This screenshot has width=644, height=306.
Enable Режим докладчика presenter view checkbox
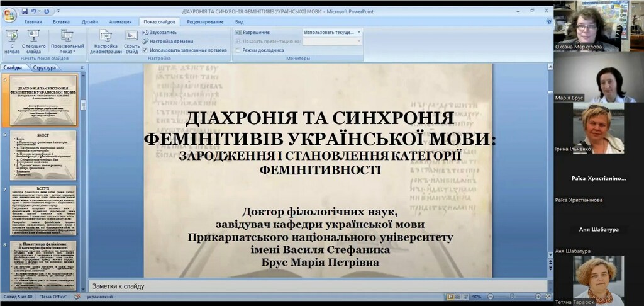(238, 50)
